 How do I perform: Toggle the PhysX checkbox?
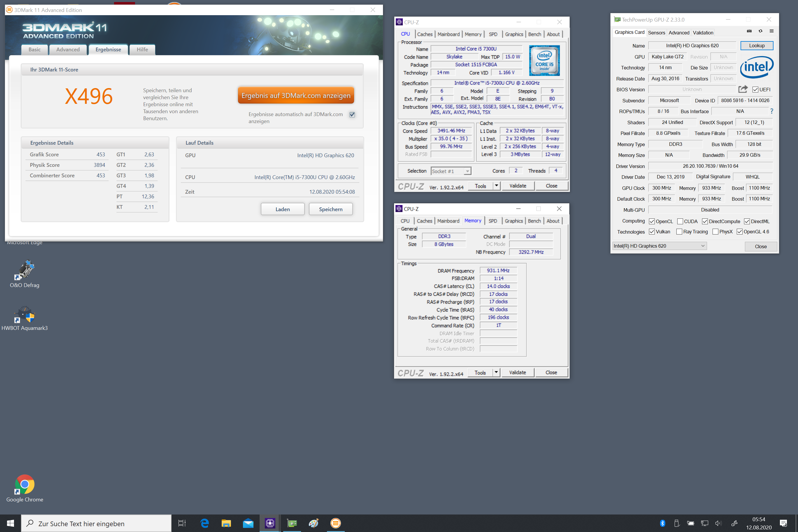coord(715,231)
